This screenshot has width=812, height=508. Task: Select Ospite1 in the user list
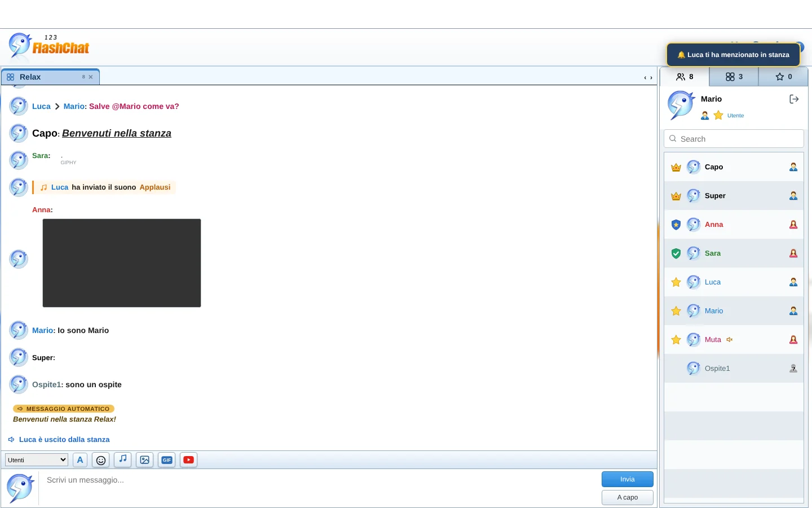pyautogui.click(x=734, y=369)
